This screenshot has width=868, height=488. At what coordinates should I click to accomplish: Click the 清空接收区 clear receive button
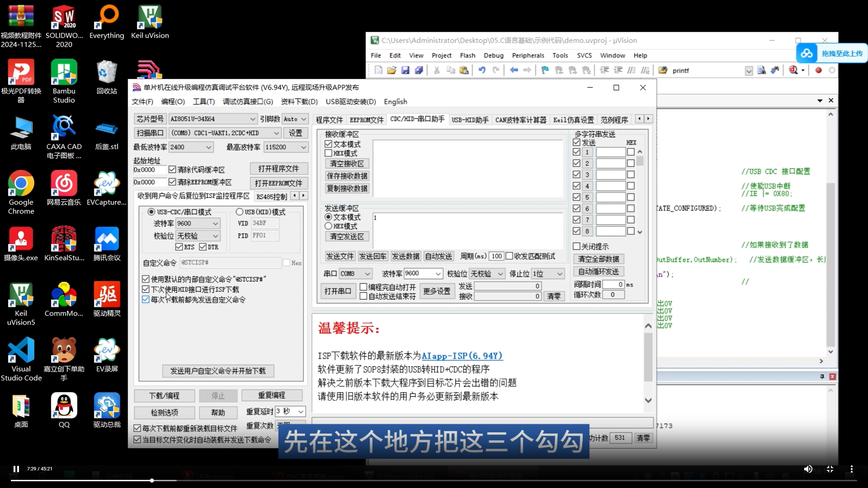point(347,163)
